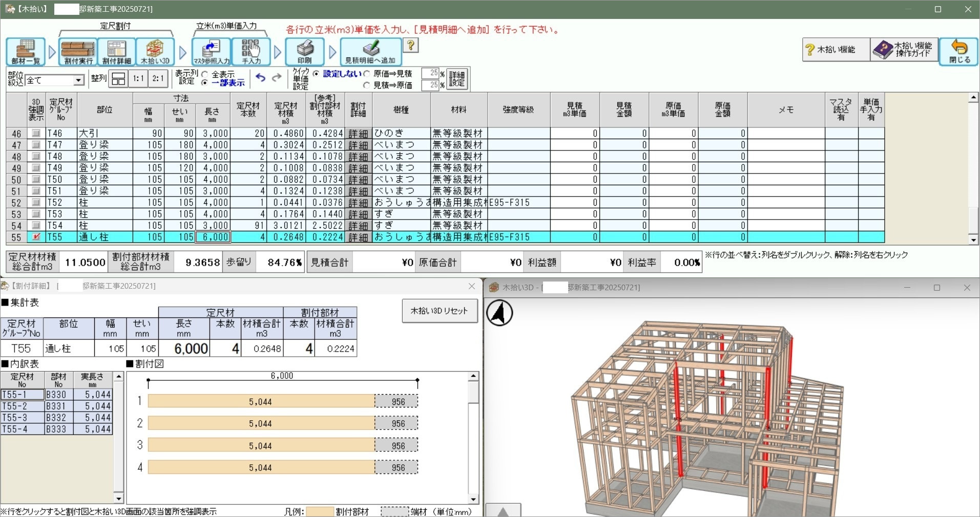
Task: Open the 割付詳細 panel
Action: [x=116, y=52]
